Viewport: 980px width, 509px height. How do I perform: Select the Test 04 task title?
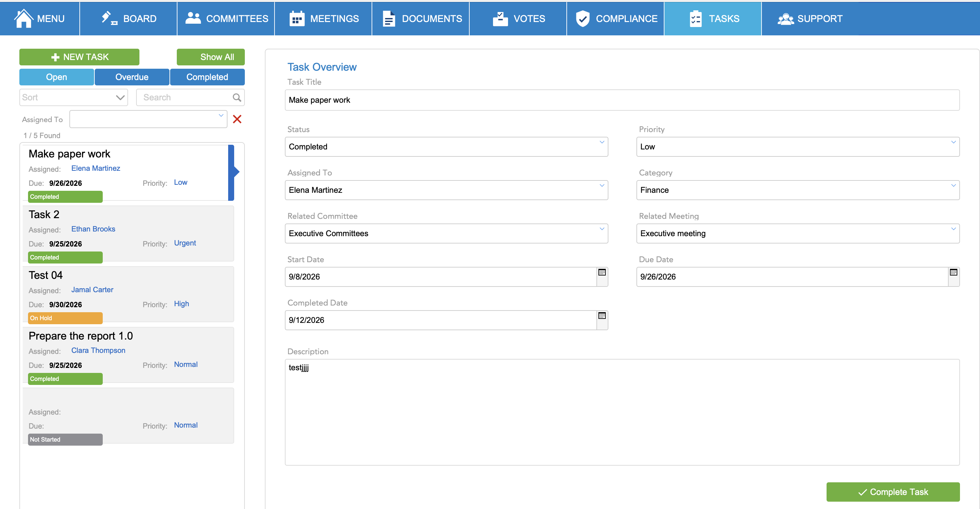(46, 275)
